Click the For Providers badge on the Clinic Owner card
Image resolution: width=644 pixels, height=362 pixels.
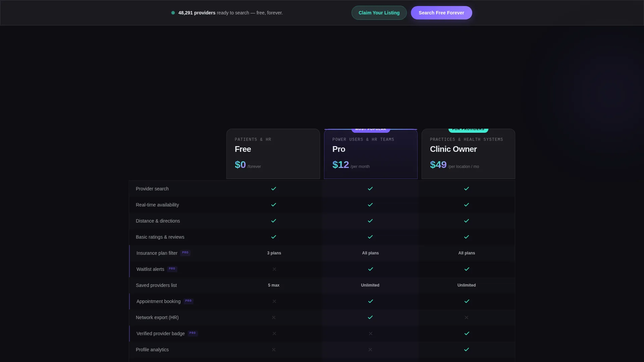(468, 129)
